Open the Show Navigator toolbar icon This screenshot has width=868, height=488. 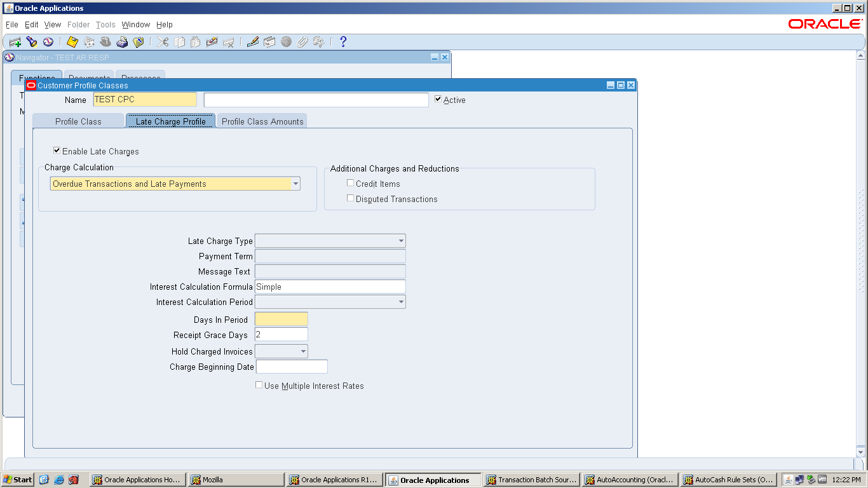pos(48,42)
